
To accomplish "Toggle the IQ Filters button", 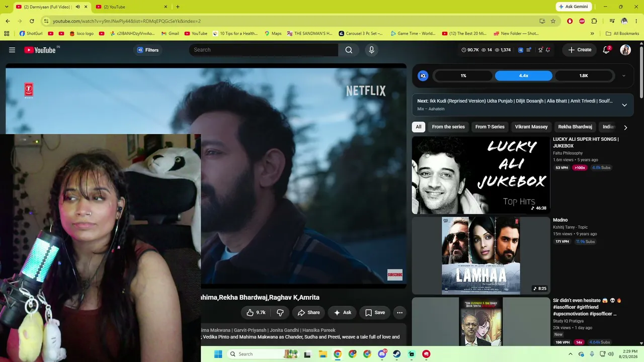I will (x=148, y=50).
